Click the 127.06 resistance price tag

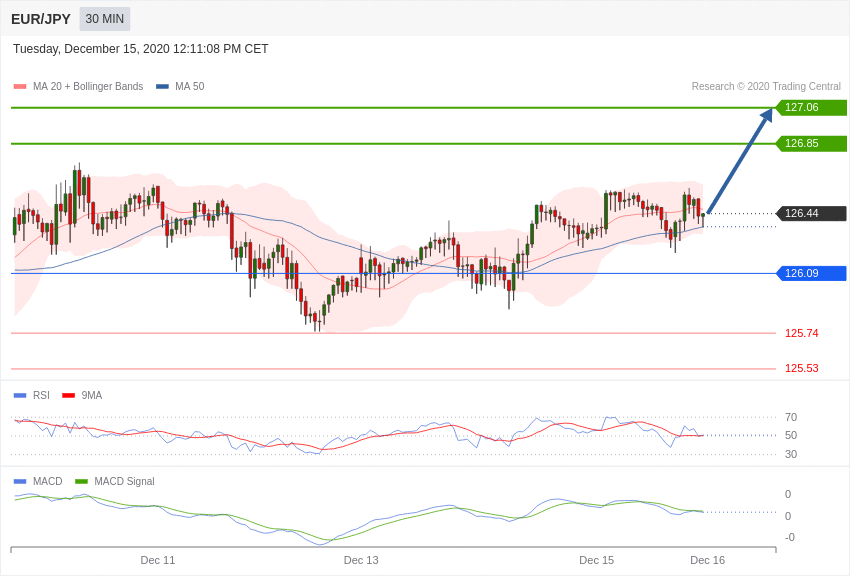811,107
